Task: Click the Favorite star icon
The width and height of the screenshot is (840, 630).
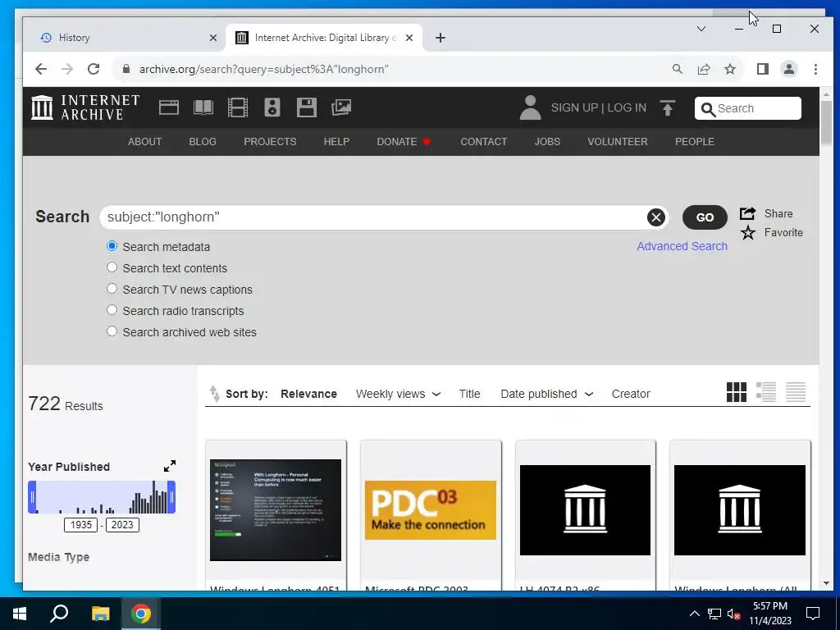Action: point(748,232)
